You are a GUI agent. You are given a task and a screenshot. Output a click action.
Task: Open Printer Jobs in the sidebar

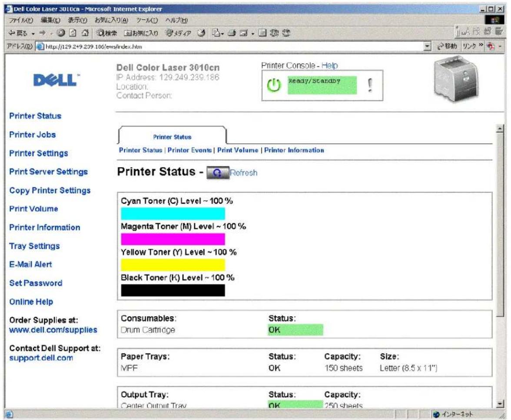(x=32, y=135)
